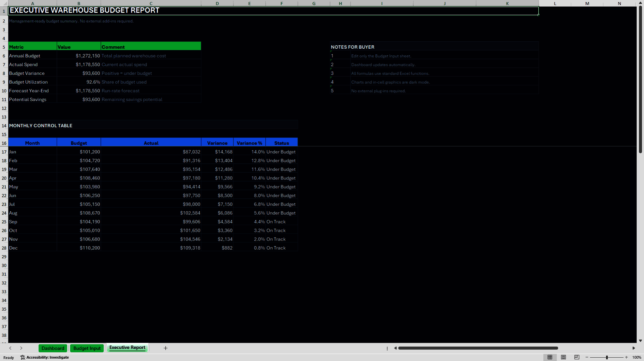Viewport: 644px width, 361px height.
Task: Select the Forecast Year-End label
Action: 33,91
